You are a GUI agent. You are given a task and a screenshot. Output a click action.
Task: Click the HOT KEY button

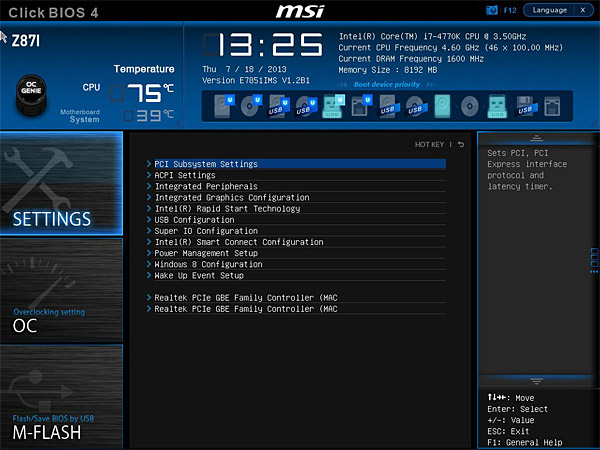(429, 145)
